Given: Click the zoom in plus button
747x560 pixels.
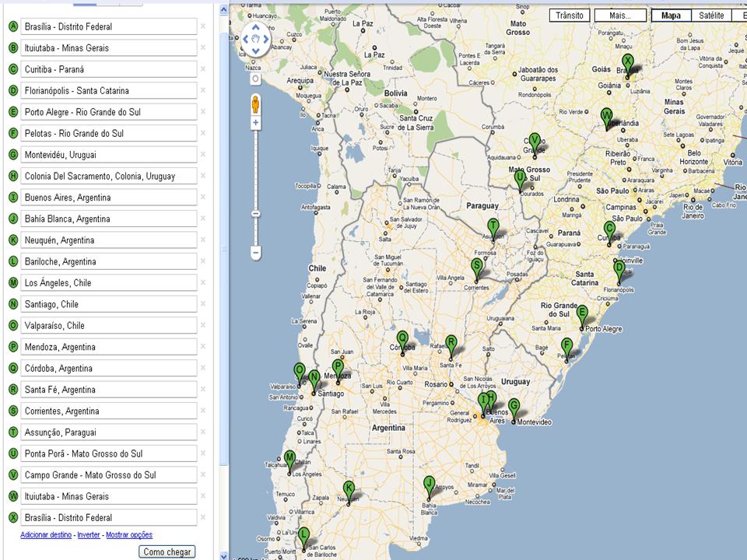Looking at the screenshot, I should (255, 123).
